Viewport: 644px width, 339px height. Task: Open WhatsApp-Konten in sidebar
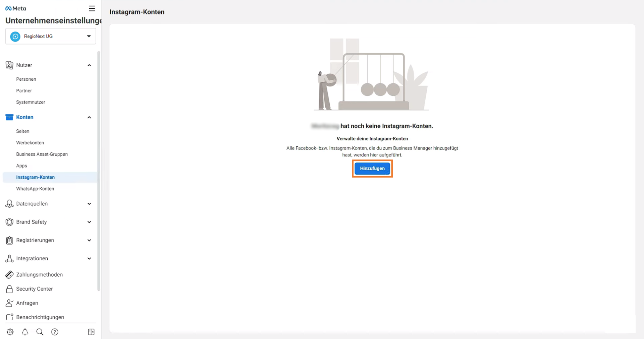[x=35, y=189]
